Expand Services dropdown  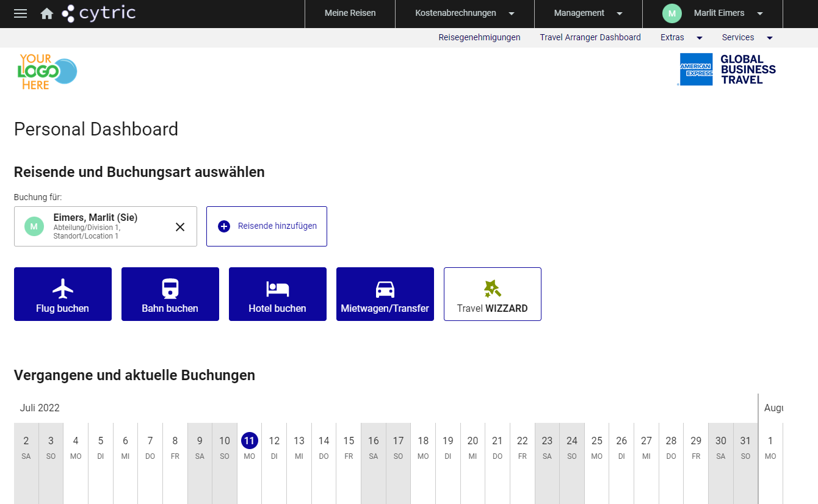click(x=748, y=37)
